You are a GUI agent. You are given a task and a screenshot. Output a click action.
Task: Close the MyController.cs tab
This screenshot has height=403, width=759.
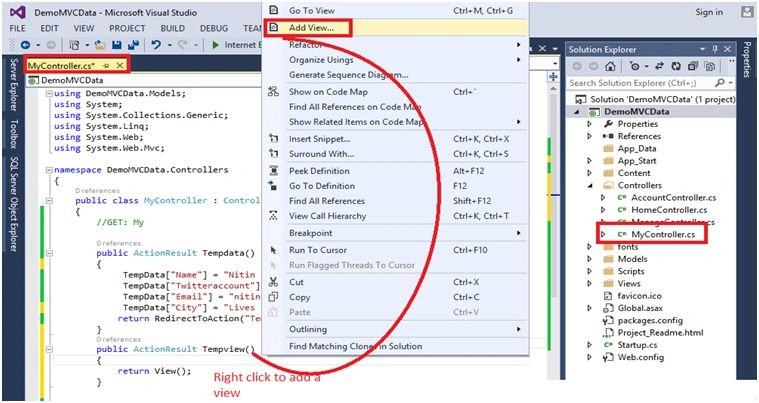pos(120,65)
